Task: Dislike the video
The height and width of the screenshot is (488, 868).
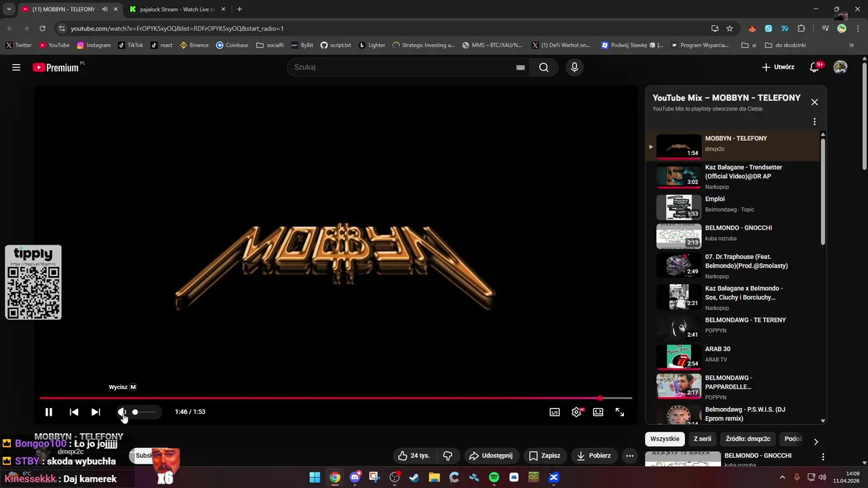Action: click(x=448, y=455)
